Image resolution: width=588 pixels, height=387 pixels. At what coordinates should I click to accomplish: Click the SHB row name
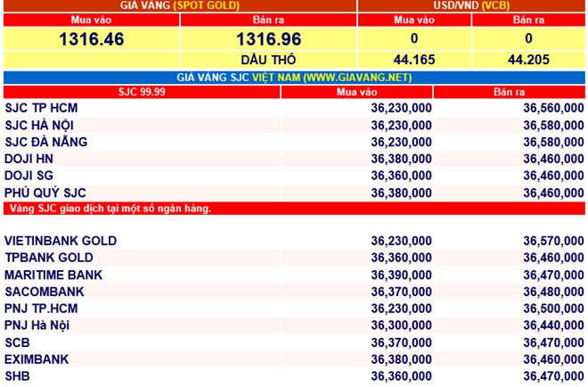tap(17, 375)
